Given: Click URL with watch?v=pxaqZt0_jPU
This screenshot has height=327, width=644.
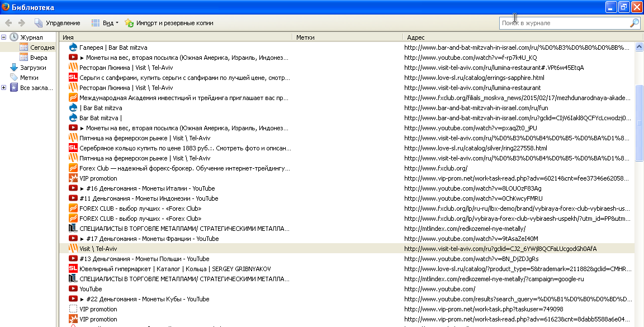Looking at the screenshot, I should (470, 128).
